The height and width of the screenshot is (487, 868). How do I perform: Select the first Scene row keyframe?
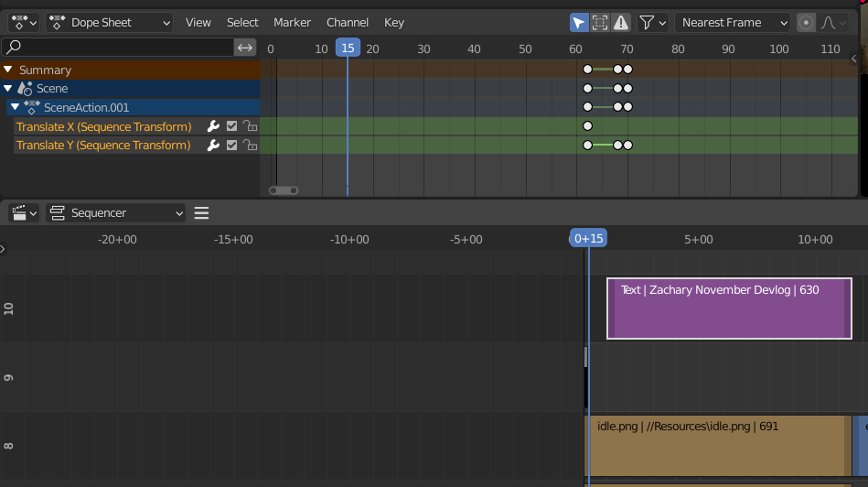click(587, 89)
